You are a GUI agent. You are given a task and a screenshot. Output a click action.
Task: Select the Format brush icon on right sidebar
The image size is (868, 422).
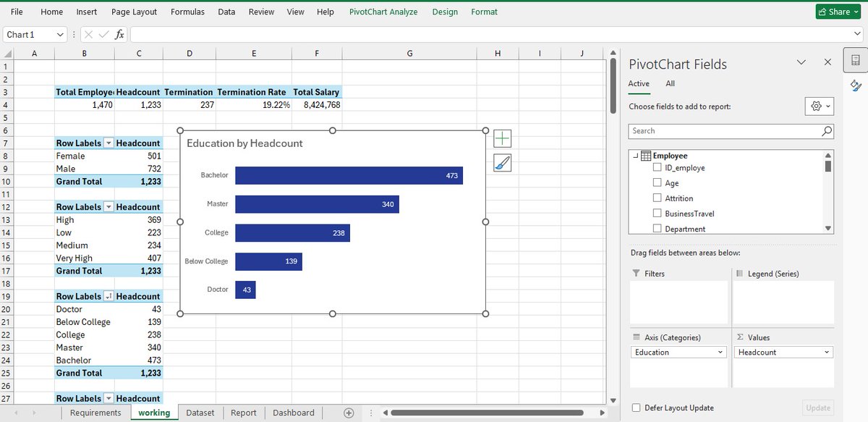coord(857,86)
